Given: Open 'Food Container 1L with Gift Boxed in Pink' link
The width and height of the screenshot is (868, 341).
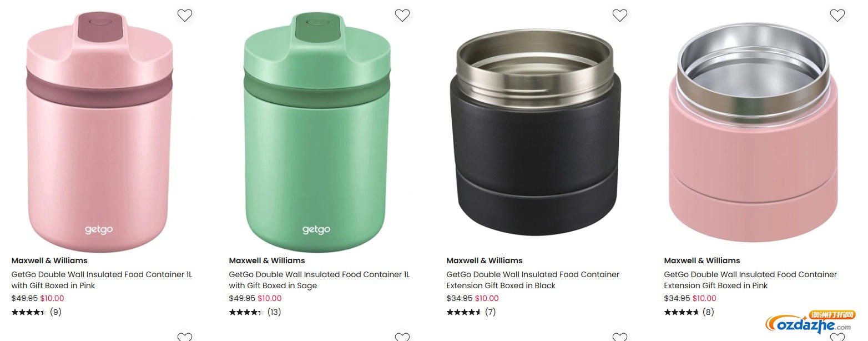Looking at the screenshot, I should [x=102, y=280].
